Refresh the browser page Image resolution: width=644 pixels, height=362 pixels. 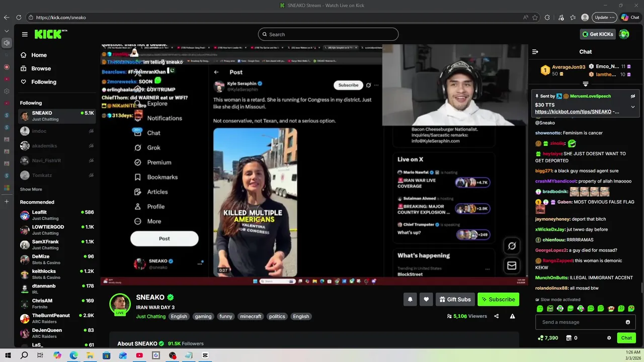tap(19, 17)
